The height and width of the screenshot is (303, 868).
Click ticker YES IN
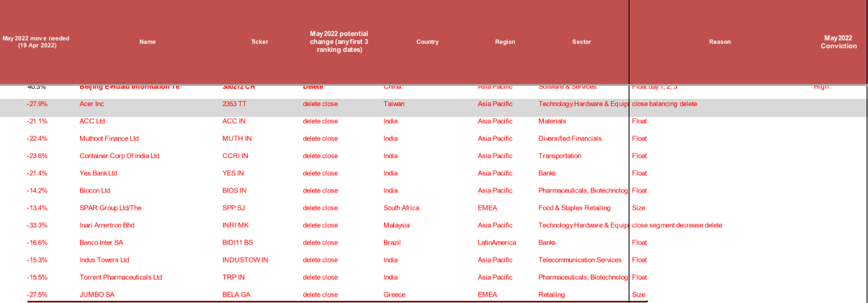(x=234, y=173)
